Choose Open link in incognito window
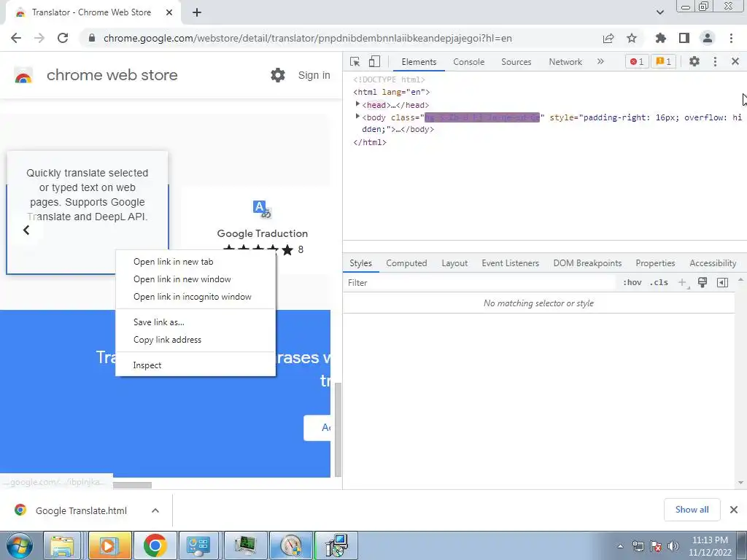Viewport: 747px width, 560px height. pos(196,297)
